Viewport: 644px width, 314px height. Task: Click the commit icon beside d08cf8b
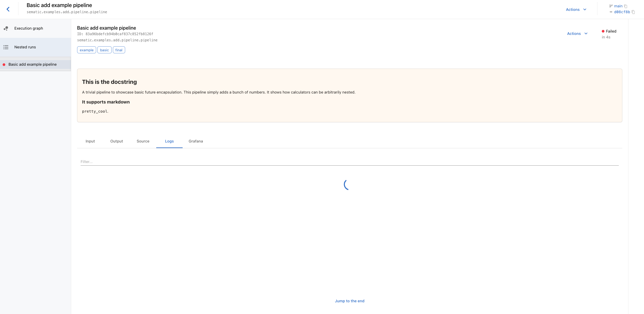[611, 12]
